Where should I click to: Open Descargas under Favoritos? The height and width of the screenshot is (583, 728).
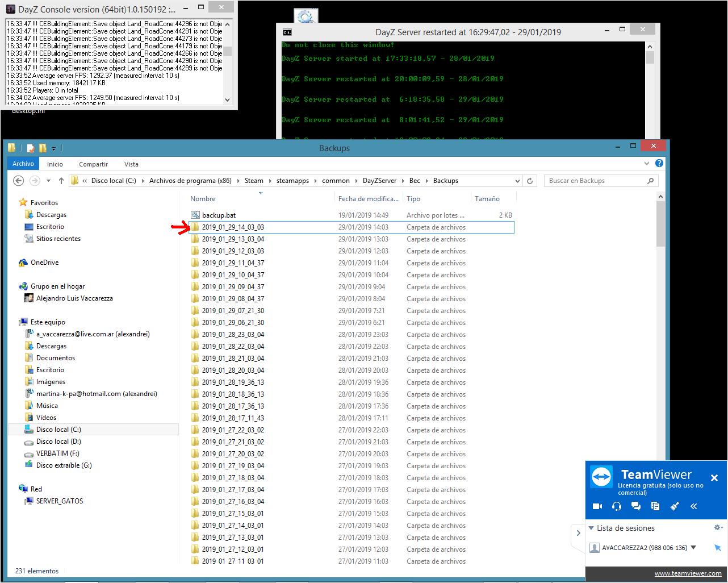pyautogui.click(x=51, y=215)
